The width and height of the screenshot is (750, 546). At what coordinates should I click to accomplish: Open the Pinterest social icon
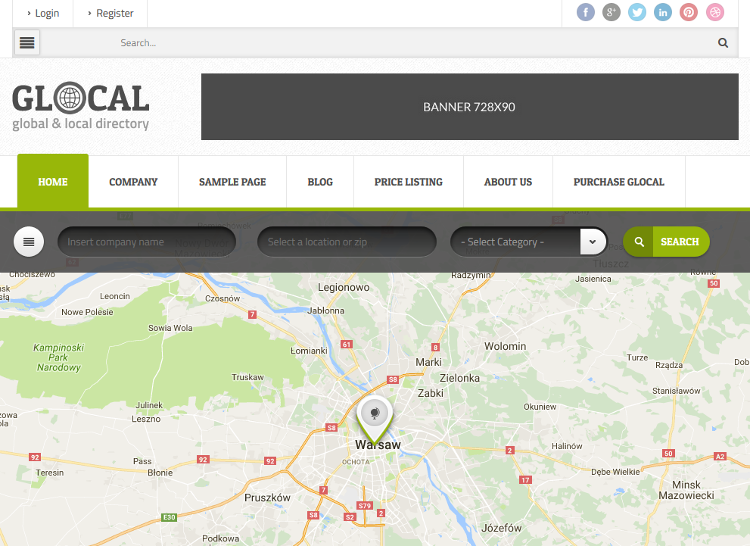(689, 12)
